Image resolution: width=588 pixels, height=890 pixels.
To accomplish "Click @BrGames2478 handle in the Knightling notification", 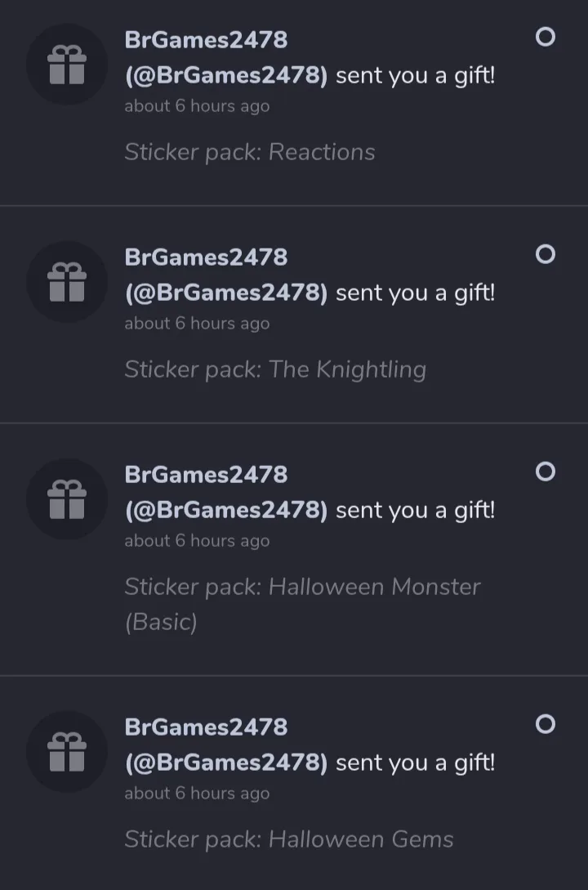I will tap(226, 293).
